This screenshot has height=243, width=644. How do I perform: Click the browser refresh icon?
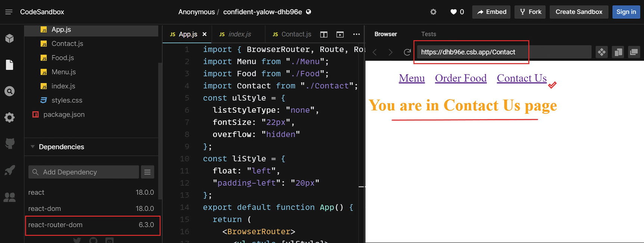(407, 52)
